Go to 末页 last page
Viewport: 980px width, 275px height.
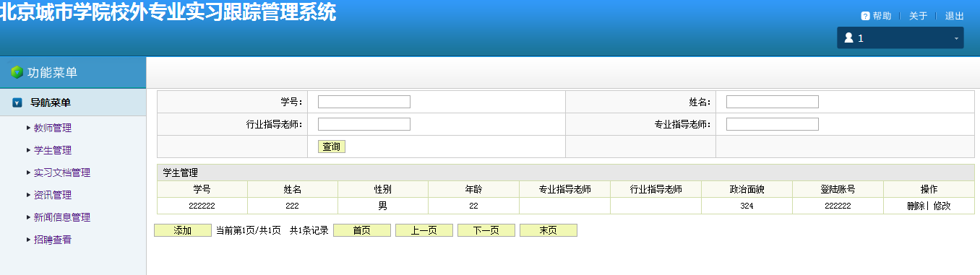(549, 230)
